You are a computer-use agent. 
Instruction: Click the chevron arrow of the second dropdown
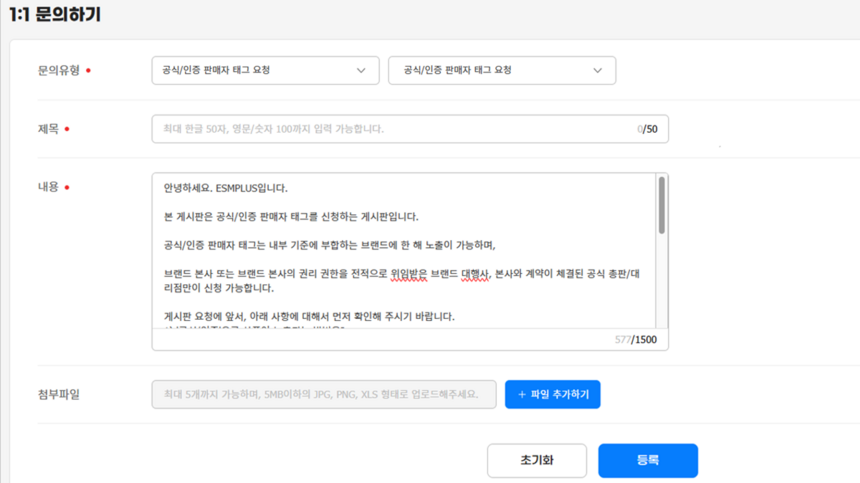597,71
